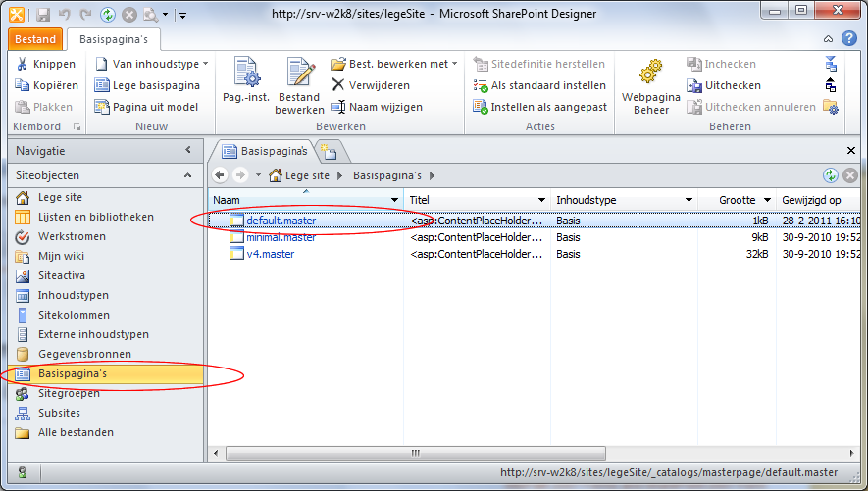The width and height of the screenshot is (868, 491).
Task: Click the Kopiëren copy icon
Action: coord(23,85)
